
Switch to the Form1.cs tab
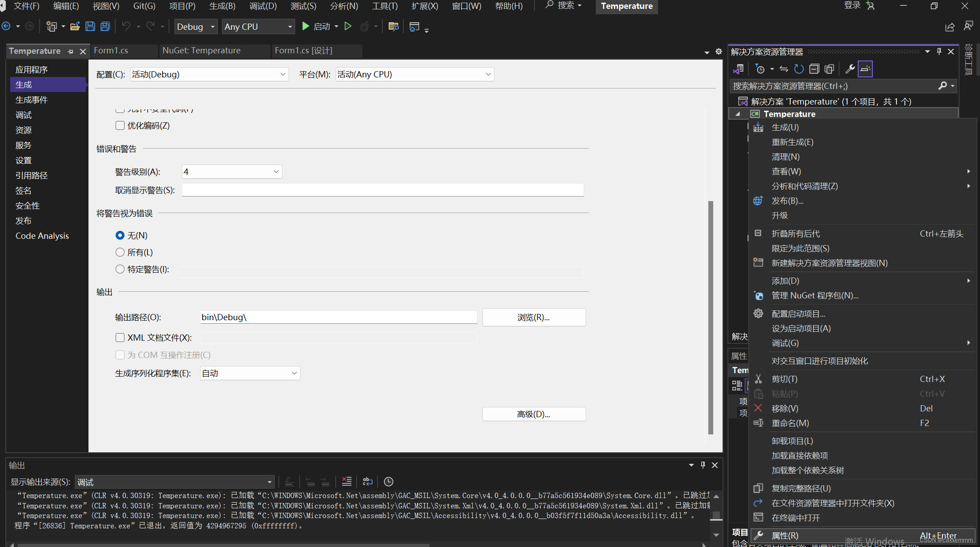point(111,51)
